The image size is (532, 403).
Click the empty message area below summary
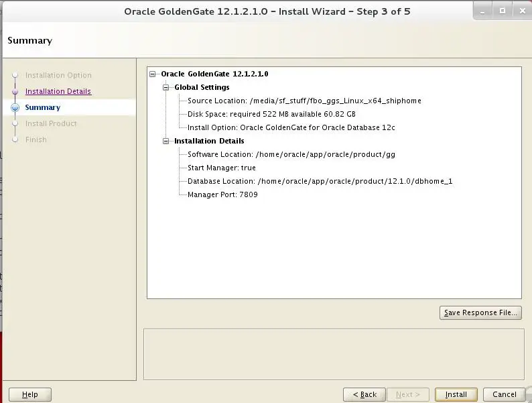334,354
